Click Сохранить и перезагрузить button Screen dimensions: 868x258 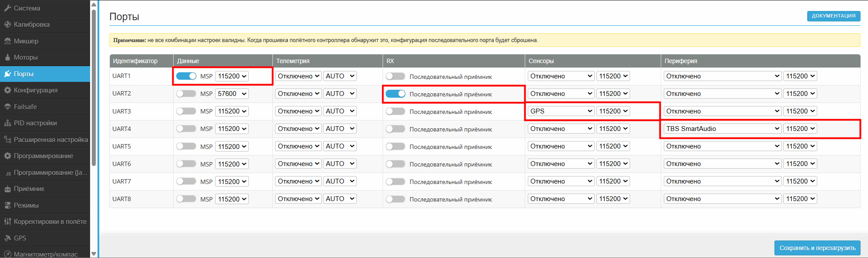point(817,248)
